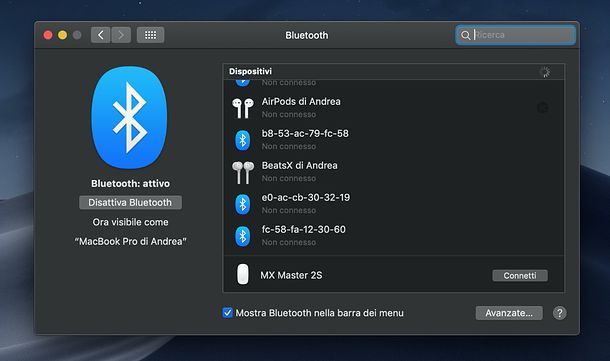Select BeatsX di Andrea device name
This screenshot has width=610, height=361.
[300, 165]
